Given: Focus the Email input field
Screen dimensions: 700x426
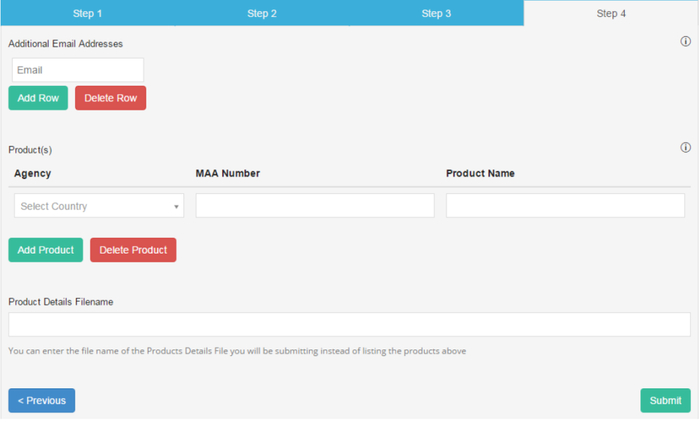Looking at the screenshot, I should pyautogui.click(x=78, y=70).
